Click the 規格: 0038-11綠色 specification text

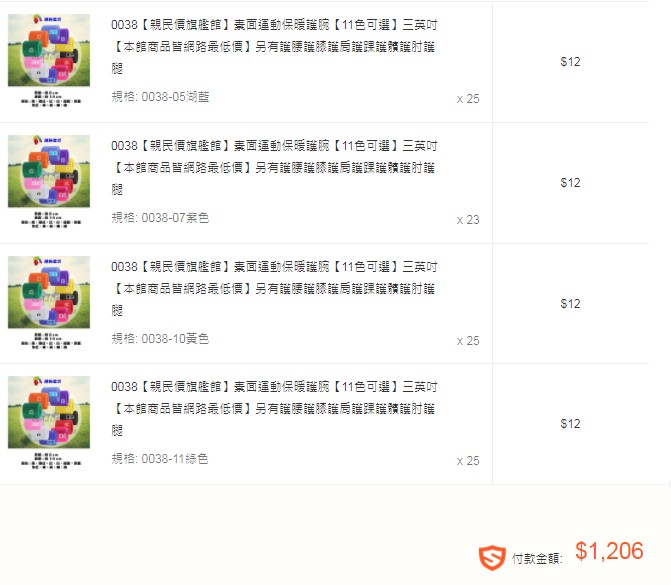coord(160,459)
